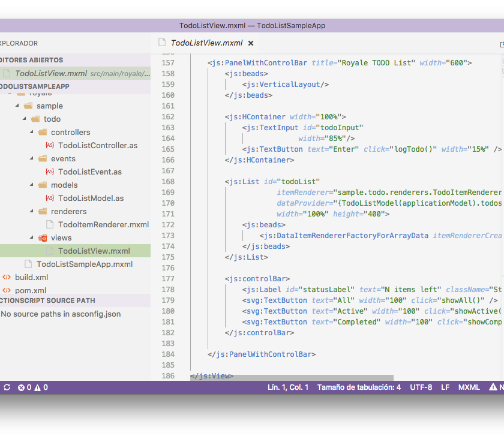Click the file icon on TodoListView.mxml tab
The height and width of the screenshot is (442, 504).
click(x=161, y=43)
